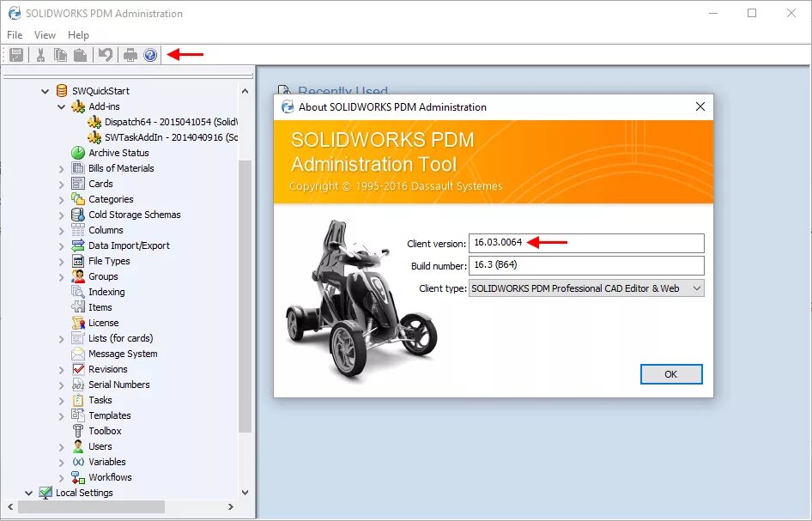Collapse the Local Settings node
This screenshot has width=812, height=521.
[x=29, y=493]
